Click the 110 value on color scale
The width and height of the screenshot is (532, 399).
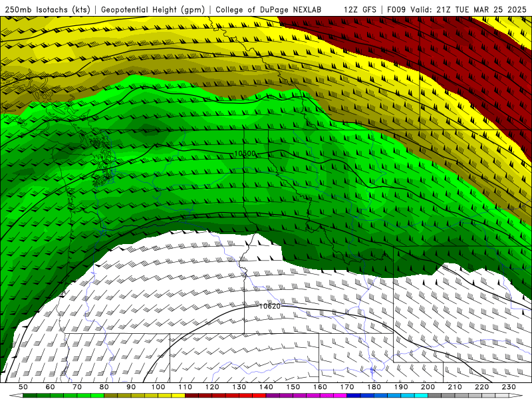(x=186, y=387)
